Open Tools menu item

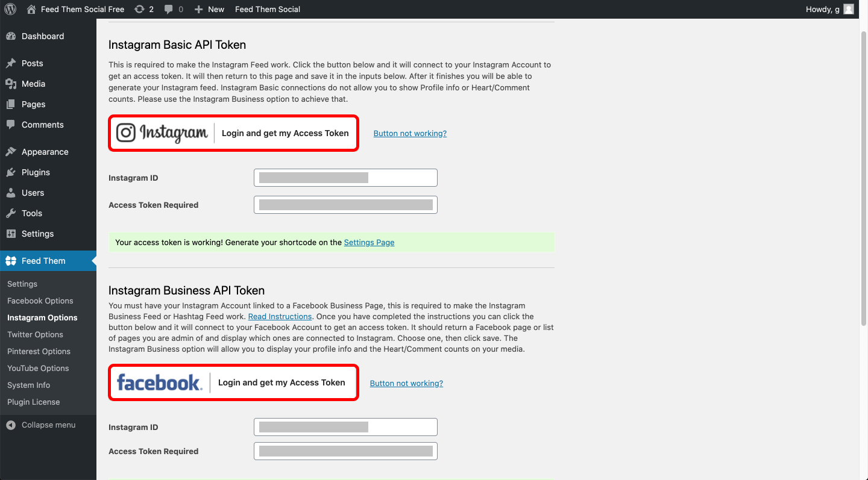[48, 213]
